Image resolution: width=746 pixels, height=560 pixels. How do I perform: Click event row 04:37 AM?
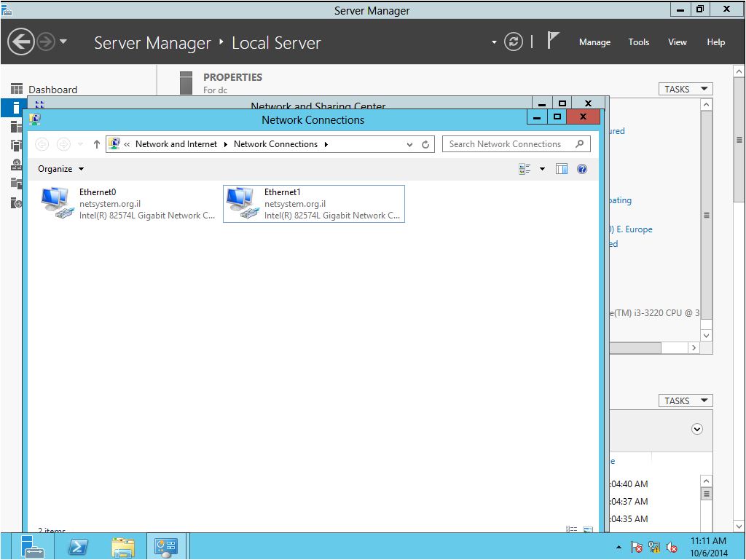(629, 502)
